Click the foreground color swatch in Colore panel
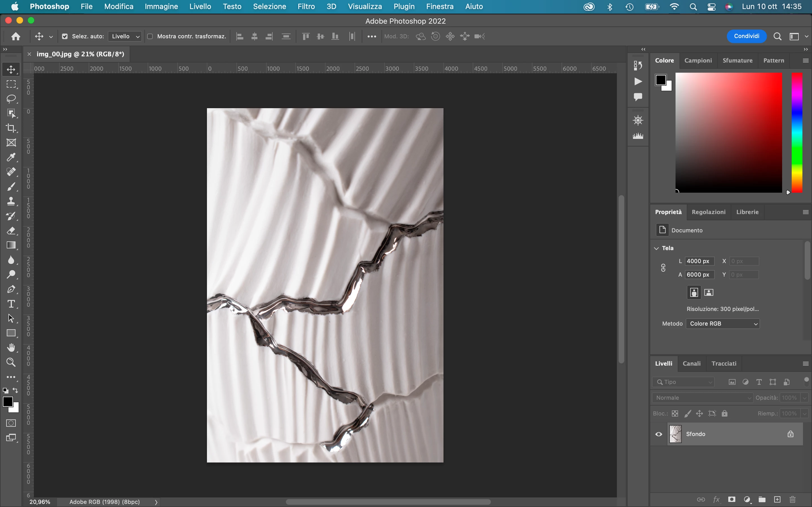The height and width of the screenshot is (507, 812). 660,80
